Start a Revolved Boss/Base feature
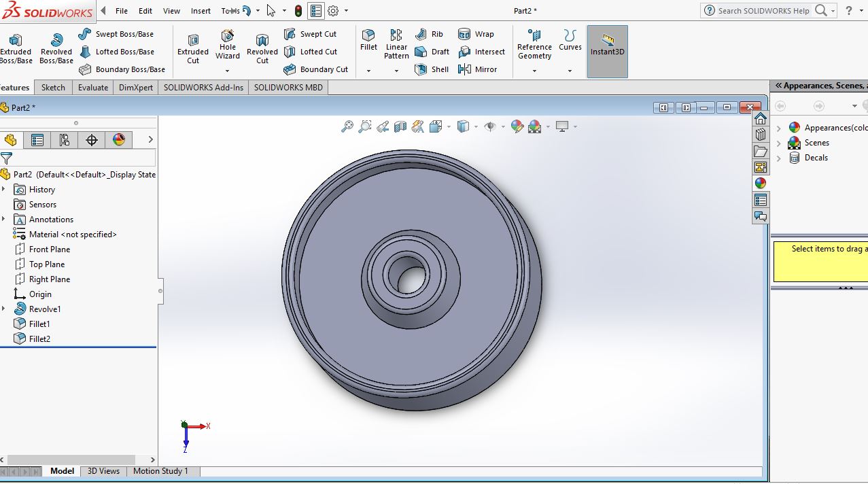 tap(56, 48)
